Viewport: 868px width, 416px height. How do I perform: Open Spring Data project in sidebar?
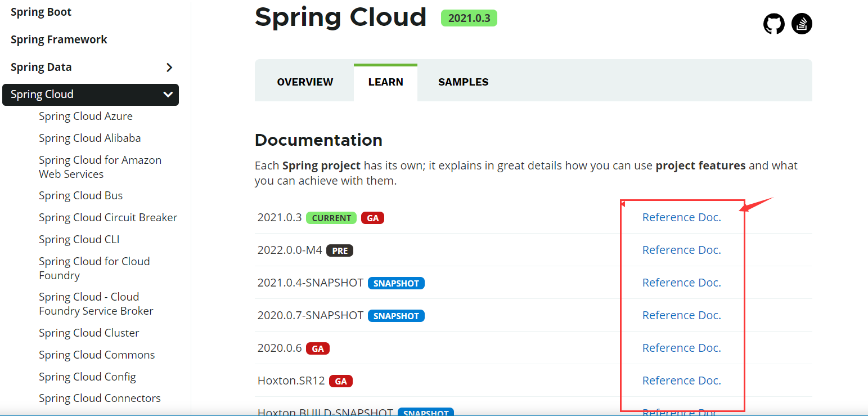(x=41, y=67)
